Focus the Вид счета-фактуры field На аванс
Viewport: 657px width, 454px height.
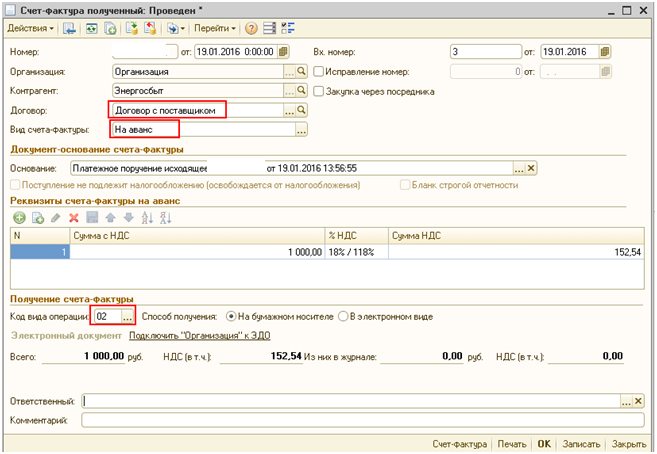tap(204, 130)
